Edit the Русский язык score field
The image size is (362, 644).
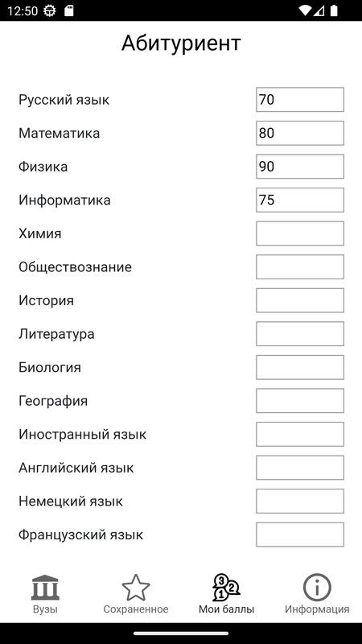pyautogui.click(x=300, y=99)
